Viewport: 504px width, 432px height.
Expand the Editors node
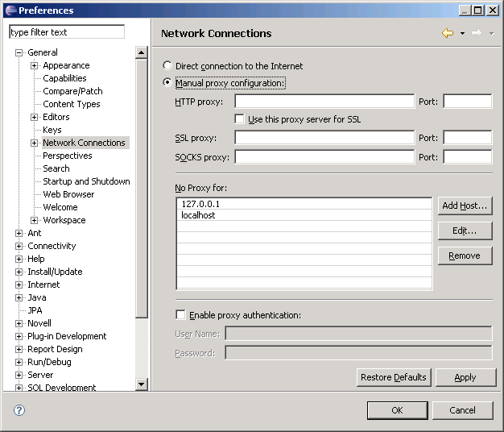tap(34, 117)
